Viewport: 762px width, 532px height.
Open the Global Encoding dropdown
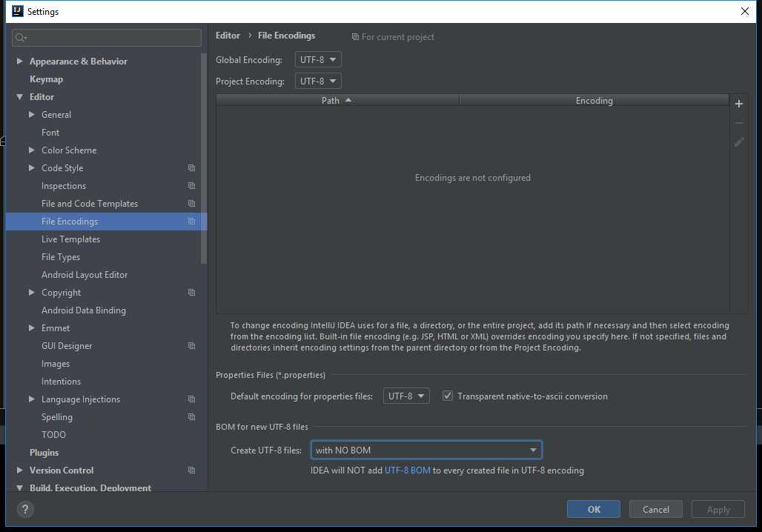pos(318,59)
